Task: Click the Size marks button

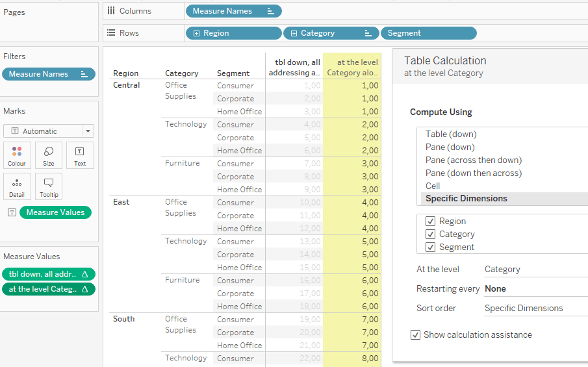Action: (49, 155)
